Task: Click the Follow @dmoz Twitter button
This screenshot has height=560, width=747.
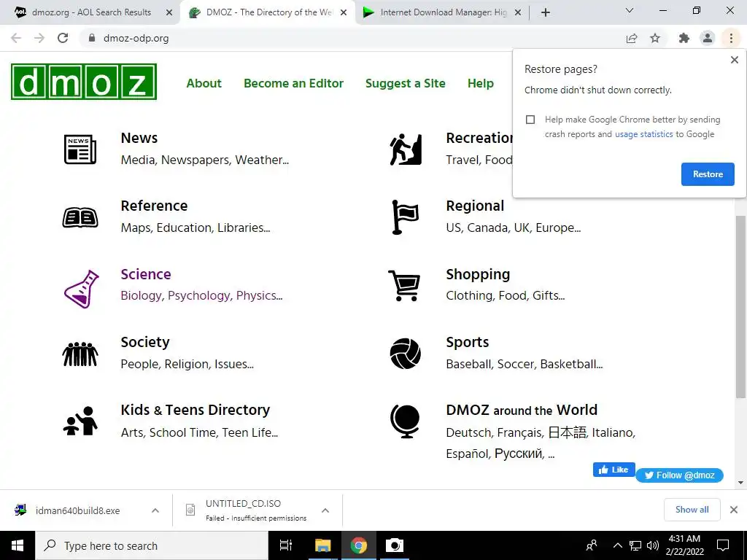Action: coord(679,475)
